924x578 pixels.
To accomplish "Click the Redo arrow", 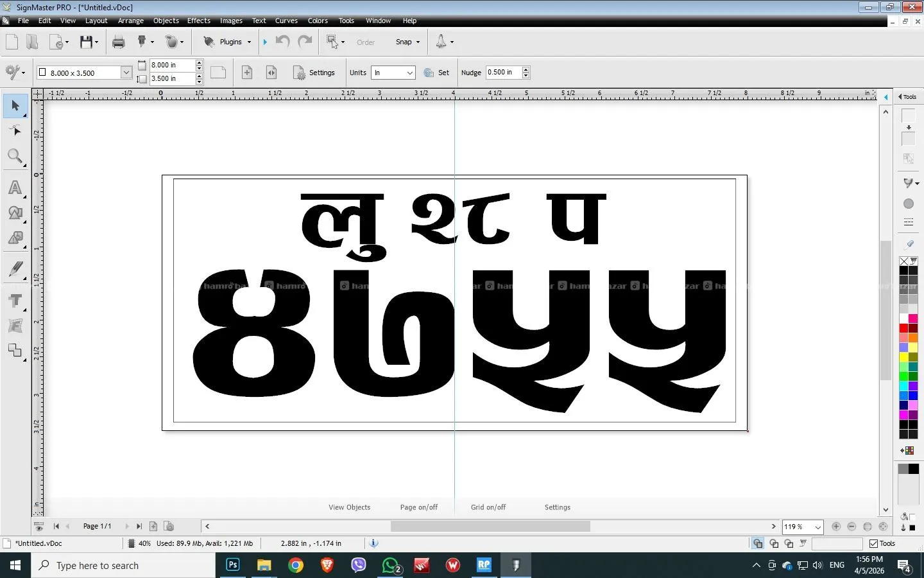I will coord(305,42).
